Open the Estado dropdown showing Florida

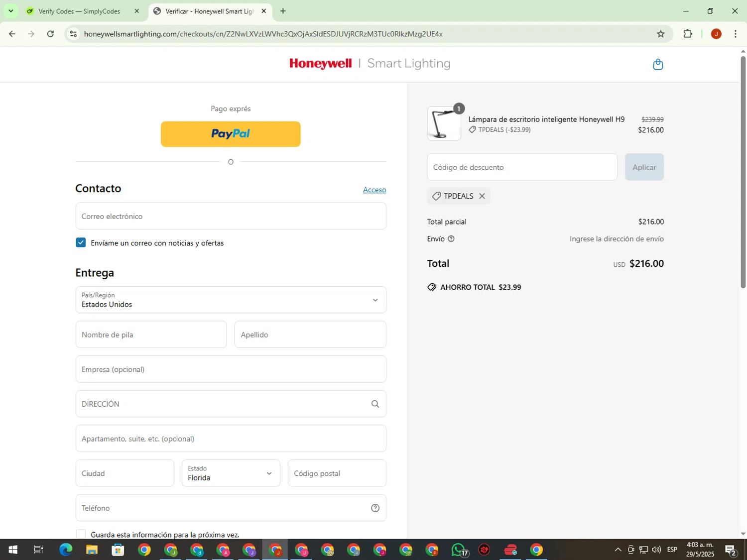231,473
